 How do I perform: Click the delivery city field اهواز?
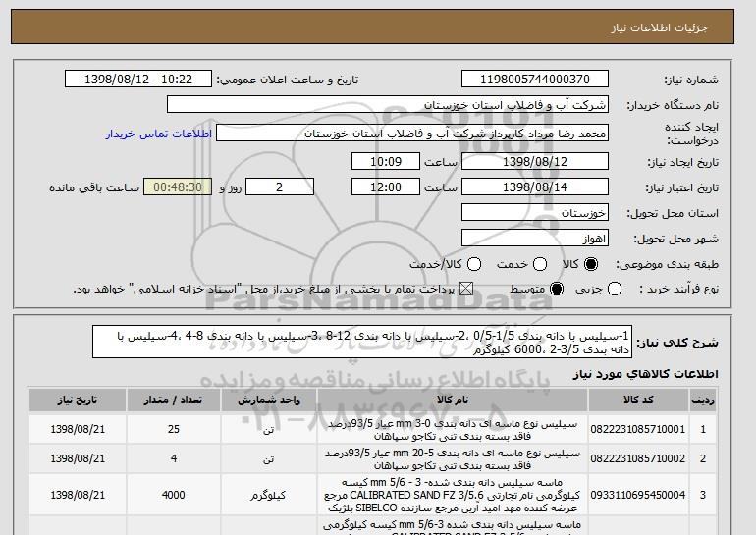(535, 239)
